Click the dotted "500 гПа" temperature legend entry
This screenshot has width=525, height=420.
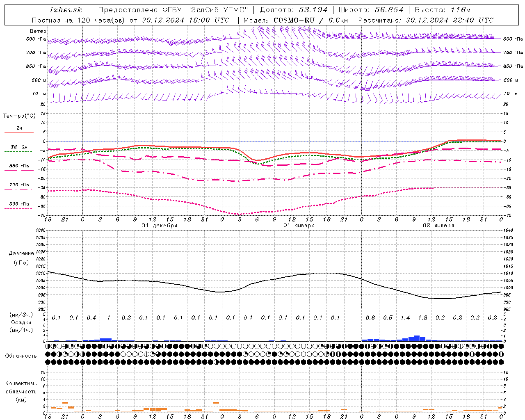(19, 204)
